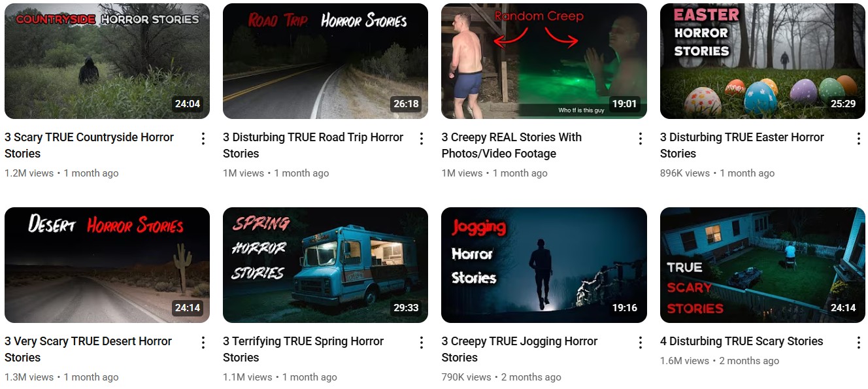This screenshot has width=868, height=389.
Task: Open the Easter Horror Stories thumbnail with eggs
Action: click(x=763, y=61)
